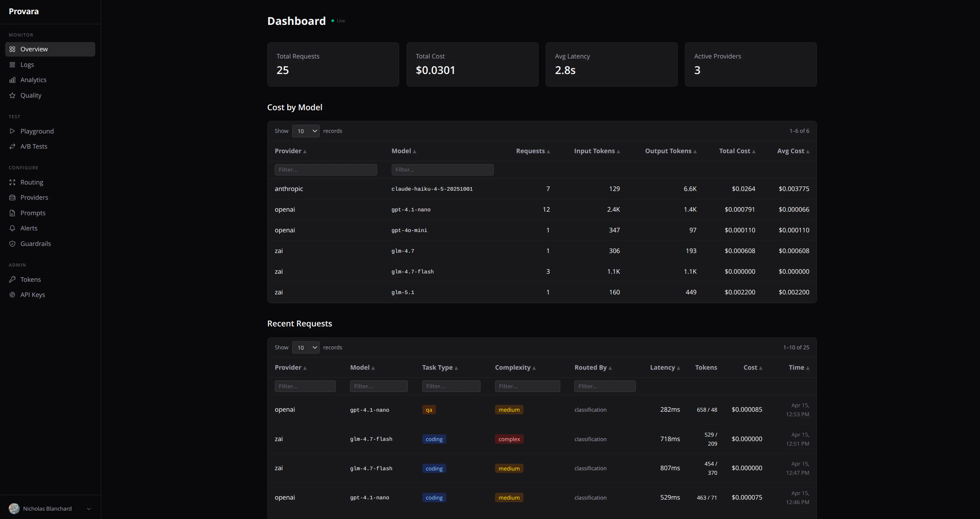
Task: Click the Logs sidebar icon
Action: pyautogui.click(x=12, y=65)
